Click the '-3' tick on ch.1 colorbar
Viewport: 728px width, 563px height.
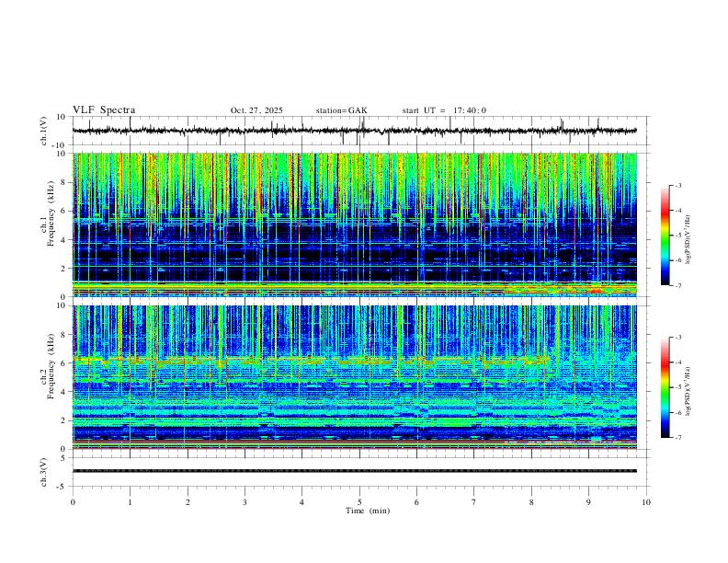pyautogui.click(x=677, y=185)
